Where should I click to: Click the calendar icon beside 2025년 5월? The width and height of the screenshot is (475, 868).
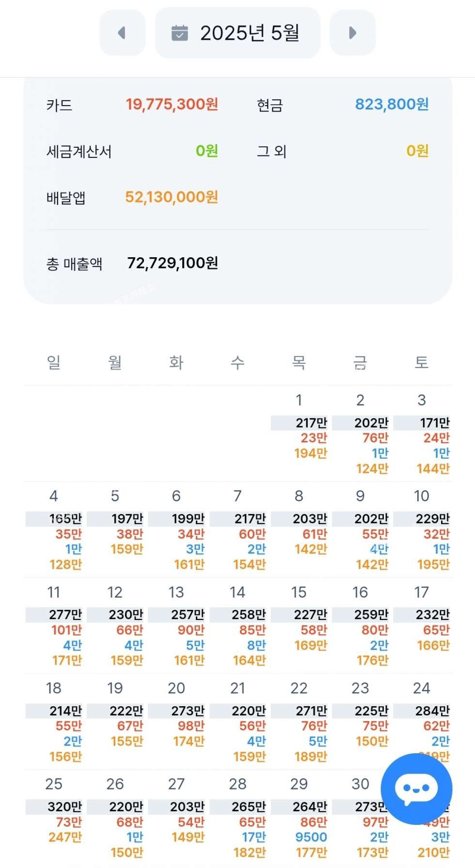pos(180,33)
